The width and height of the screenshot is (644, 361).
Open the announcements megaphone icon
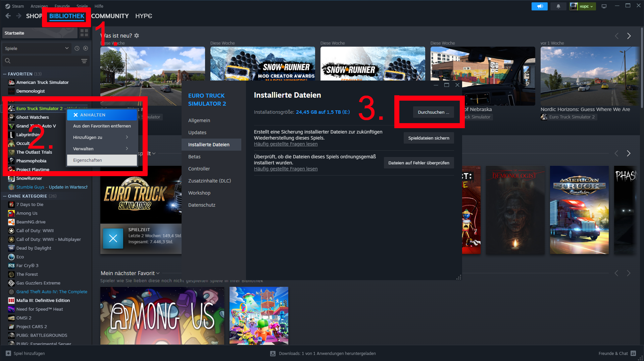pyautogui.click(x=540, y=6)
